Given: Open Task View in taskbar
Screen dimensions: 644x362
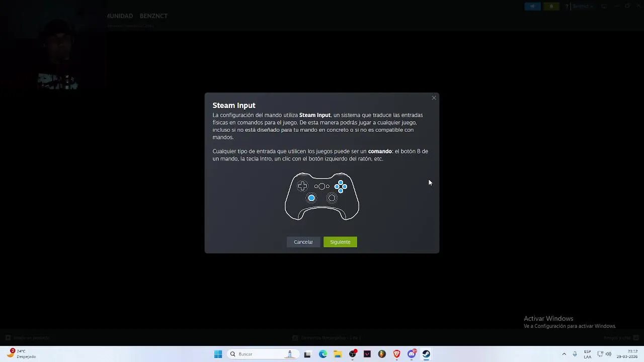Looking at the screenshot, I should (x=307, y=354).
